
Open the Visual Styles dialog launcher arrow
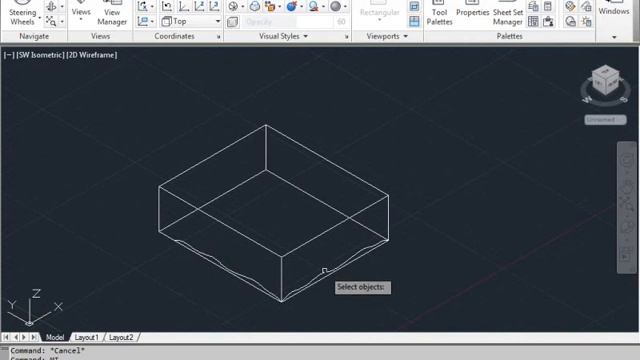[x=347, y=37]
